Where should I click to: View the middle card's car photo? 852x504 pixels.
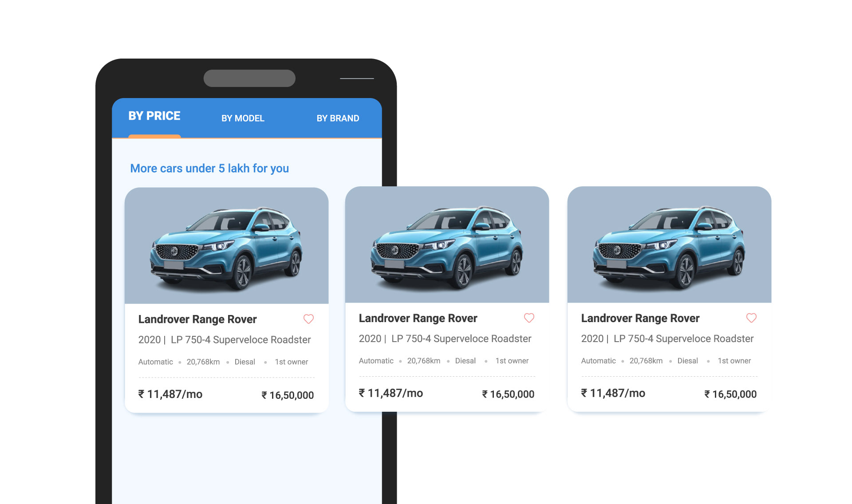click(x=447, y=244)
